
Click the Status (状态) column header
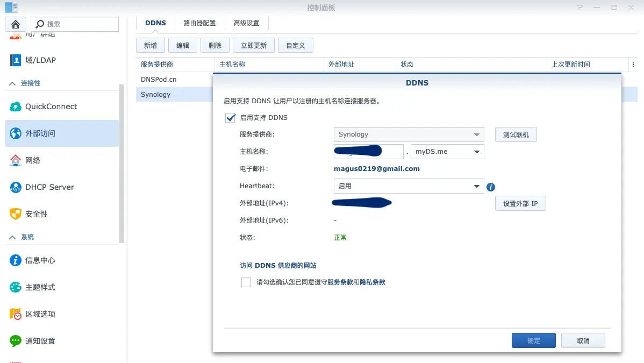pos(471,65)
